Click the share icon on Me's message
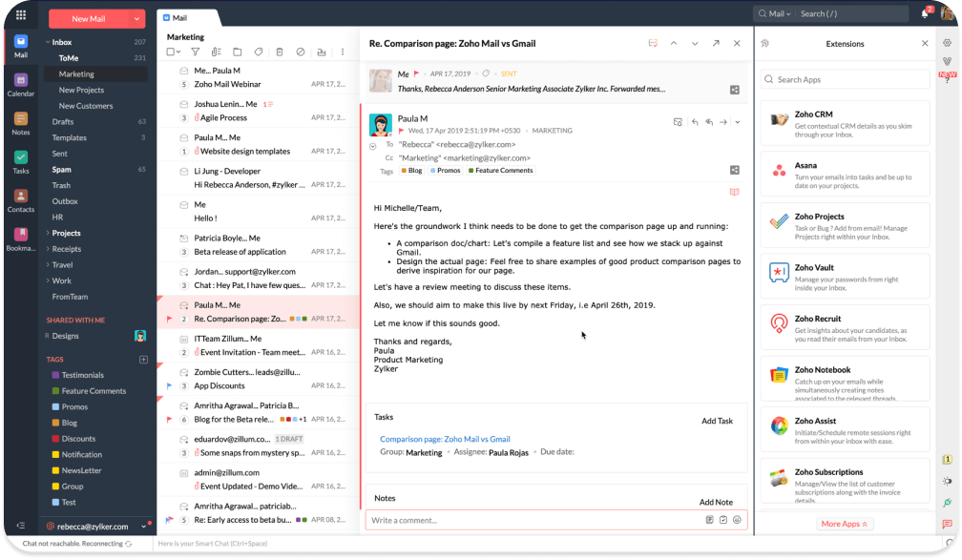The height and width of the screenshot is (560, 962). tap(735, 91)
